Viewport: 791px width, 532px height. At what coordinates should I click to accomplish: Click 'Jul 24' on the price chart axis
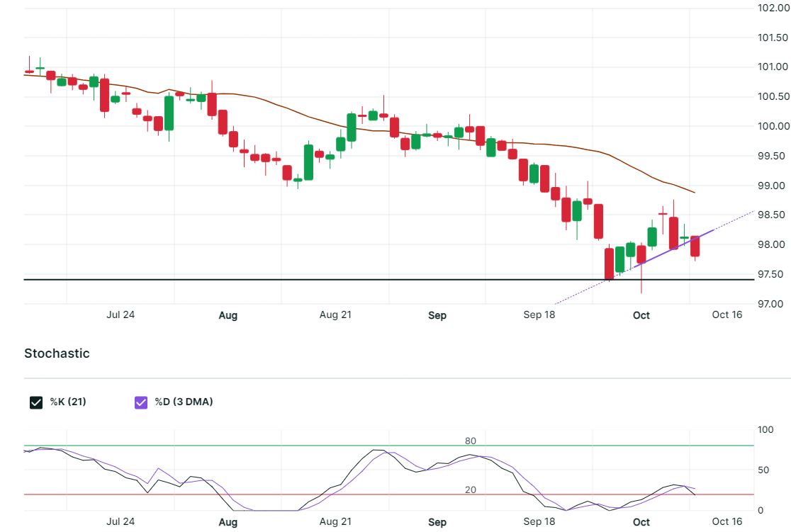[120, 315]
